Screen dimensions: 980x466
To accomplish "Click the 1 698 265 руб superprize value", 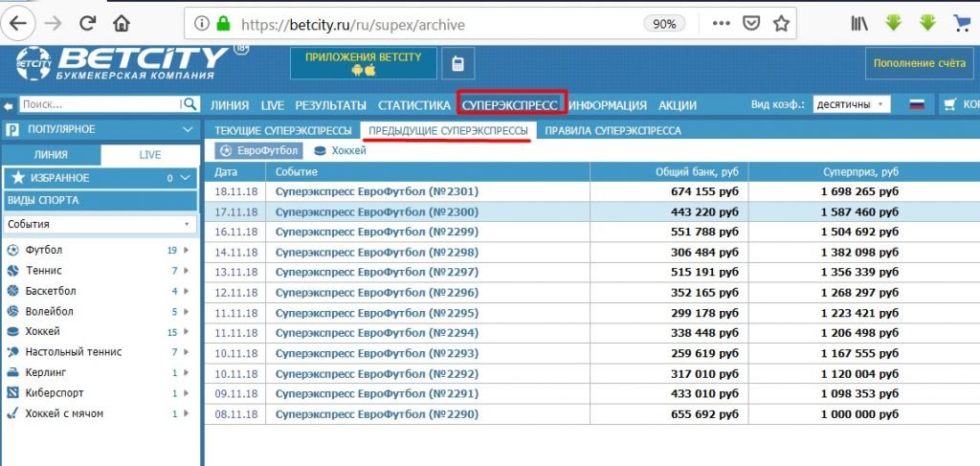I will (860, 191).
